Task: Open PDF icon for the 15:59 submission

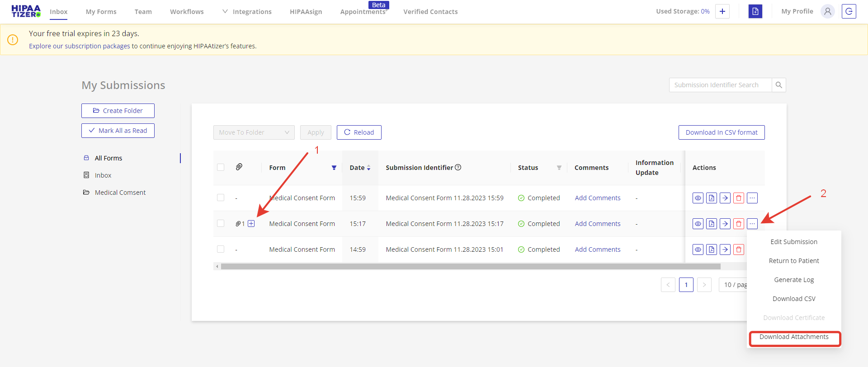Action: tap(712, 198)
